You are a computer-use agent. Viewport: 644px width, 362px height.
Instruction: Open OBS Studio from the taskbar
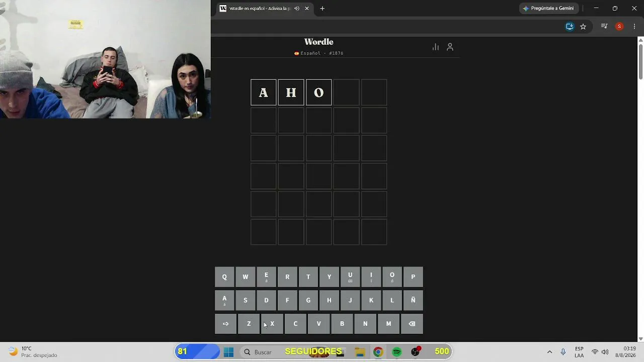pyautogui.click(x=416, y=352)
